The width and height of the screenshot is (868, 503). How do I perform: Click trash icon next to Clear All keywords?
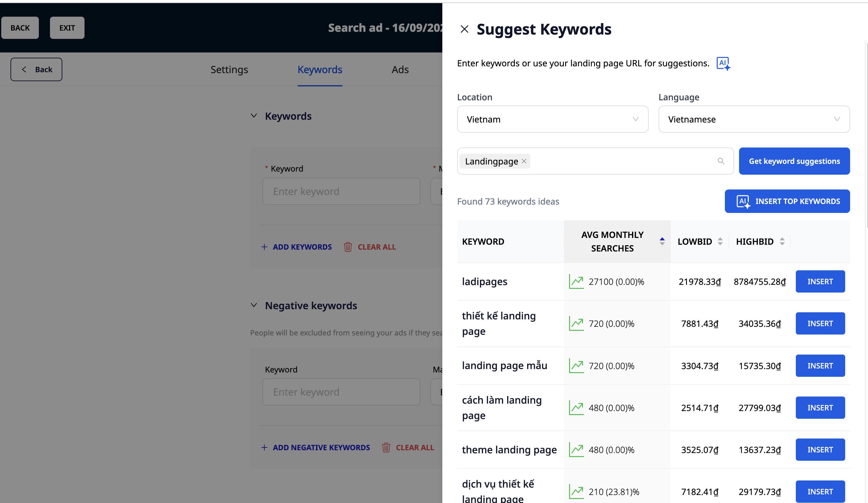[x=348, y=247]
